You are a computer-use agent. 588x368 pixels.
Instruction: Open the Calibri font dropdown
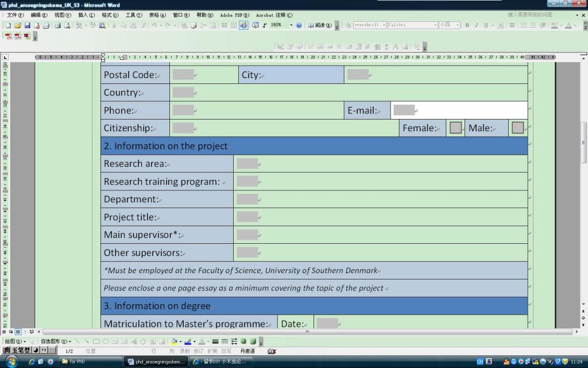[435, 25]
